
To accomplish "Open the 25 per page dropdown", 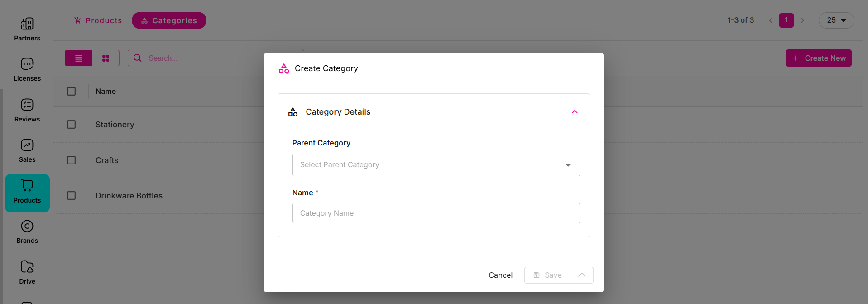I will coord(836,20).
